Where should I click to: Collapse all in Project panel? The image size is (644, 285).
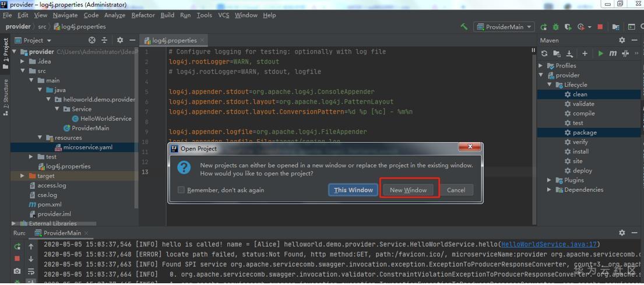(x=104, y=40)
